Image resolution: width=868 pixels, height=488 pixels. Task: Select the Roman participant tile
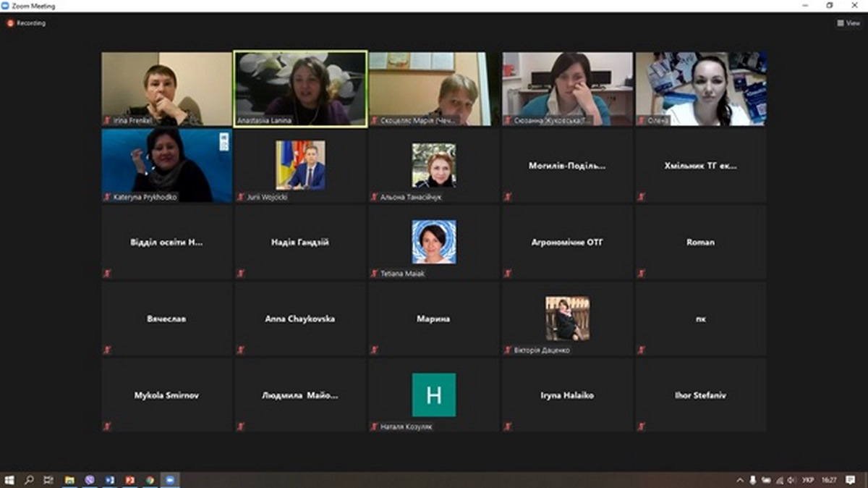700,243
